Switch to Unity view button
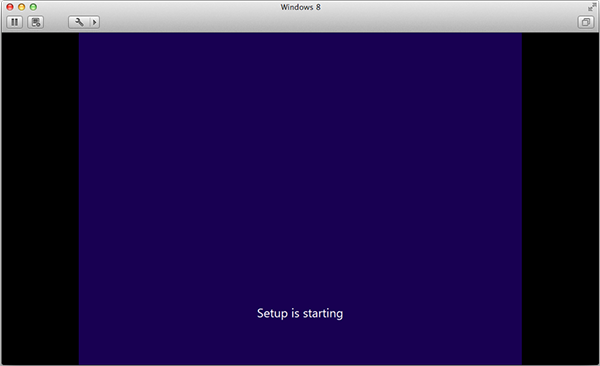 click(585, 22)
